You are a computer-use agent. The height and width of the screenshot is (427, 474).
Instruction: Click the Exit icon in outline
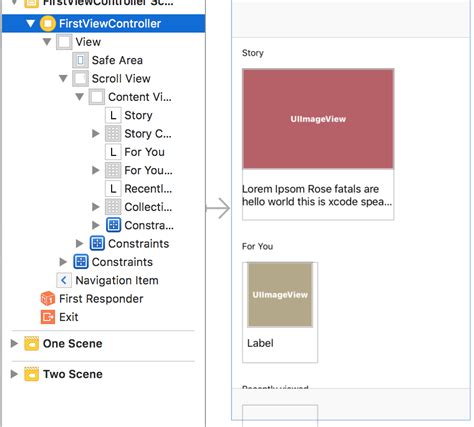click(x=48, y=317)
